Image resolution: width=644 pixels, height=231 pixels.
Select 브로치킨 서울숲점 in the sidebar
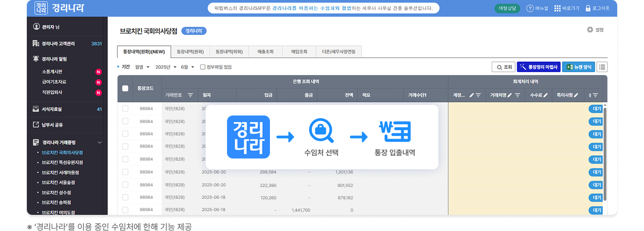(58, 183)
